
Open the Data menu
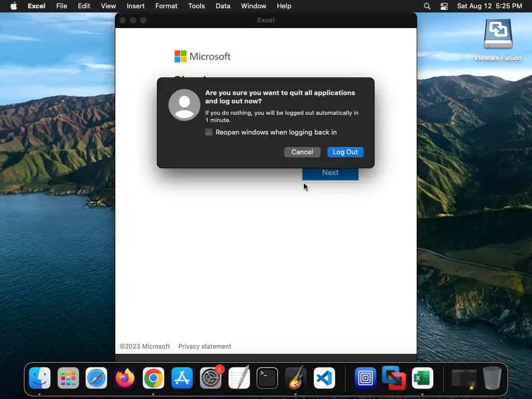pyautogui.click(x=223, y=6)
